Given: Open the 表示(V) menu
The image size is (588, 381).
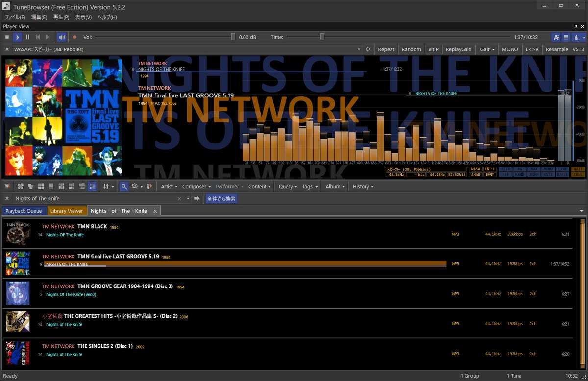Looking at the screenshot, I should [x=83, y=17].
